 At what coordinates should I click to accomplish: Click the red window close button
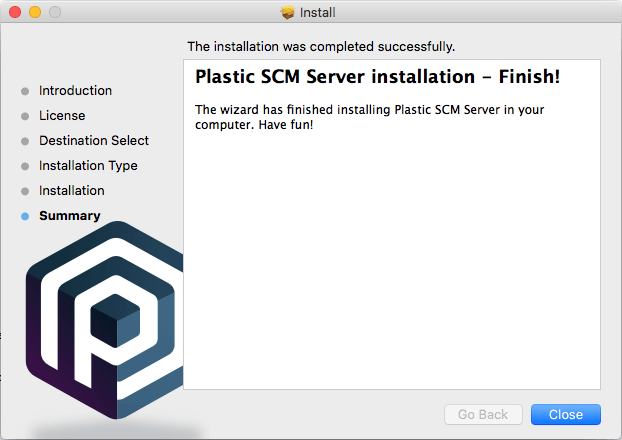[15, 12]
